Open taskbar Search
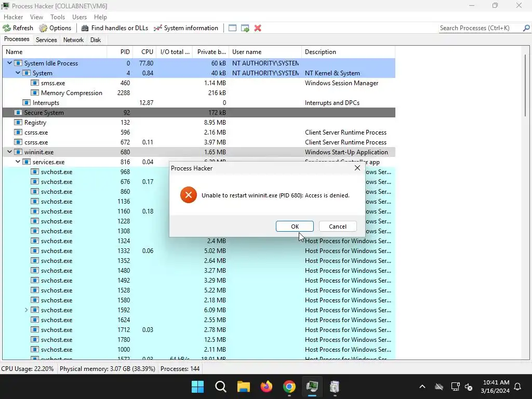Screen dimensions: 532x399 click(x=220, y=387)
